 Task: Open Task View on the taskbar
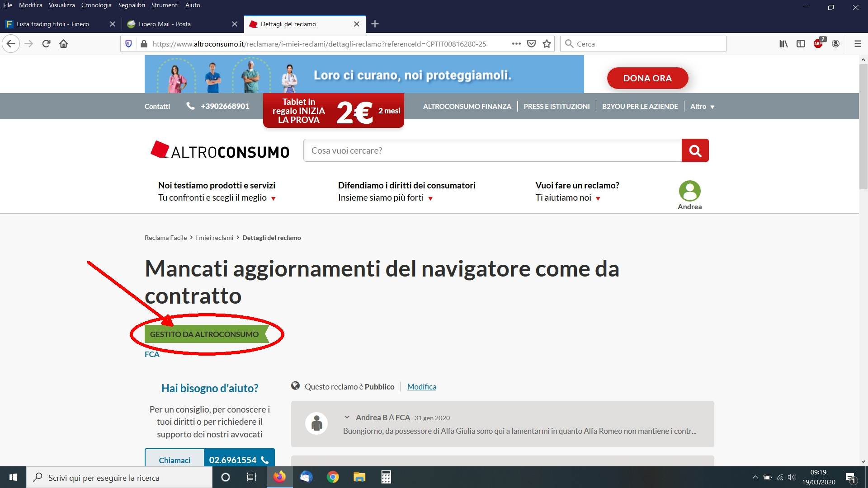coord(251,477)
